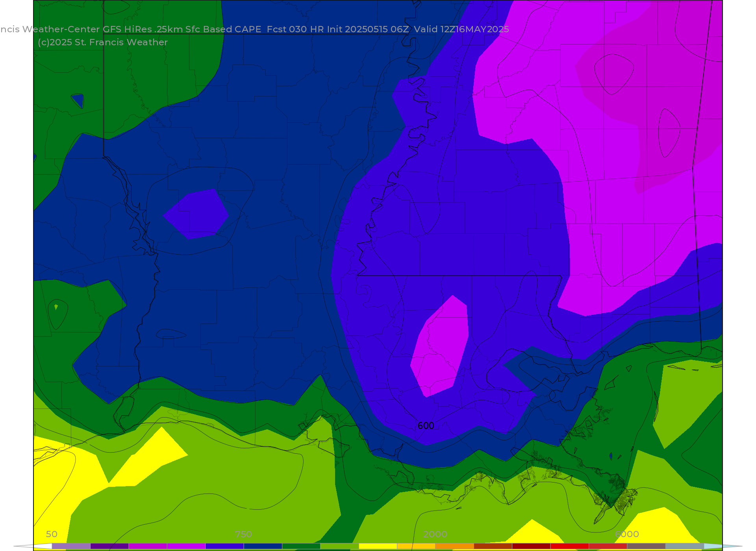
Task: Select the dark purple swatch in the color bar
Action: tap(109, 546)
